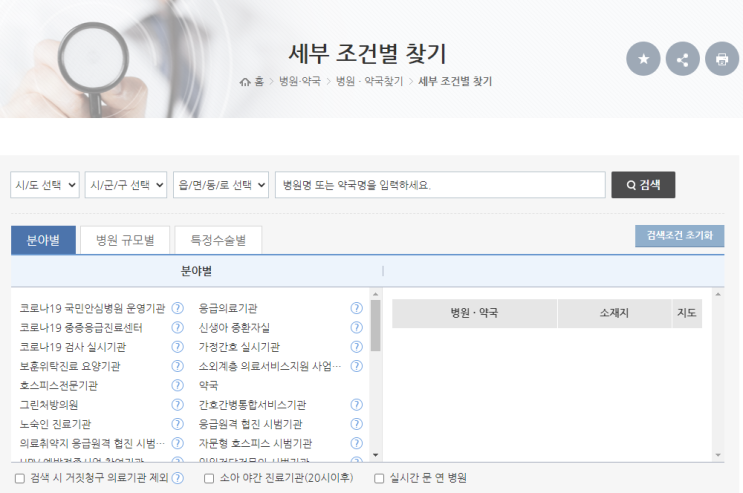Select 신생아 중환자실 category
Viewport: 743px width, 493px height.
pos(234,328)
